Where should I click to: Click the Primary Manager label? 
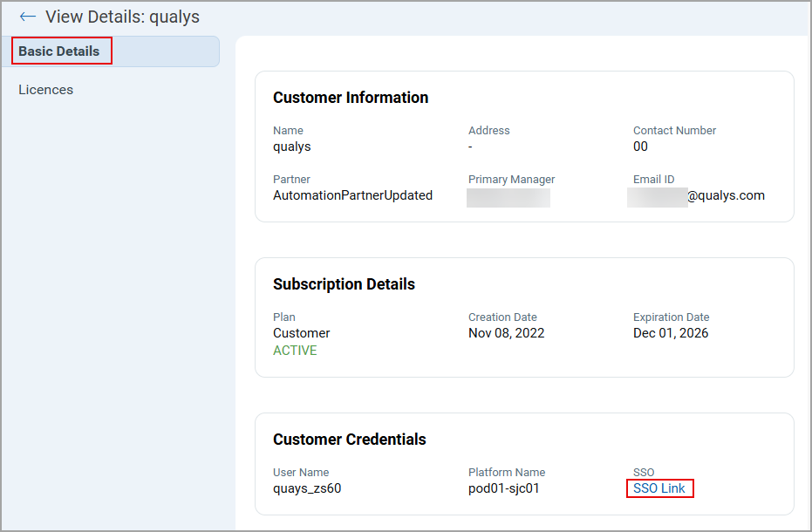pos(511,180)
